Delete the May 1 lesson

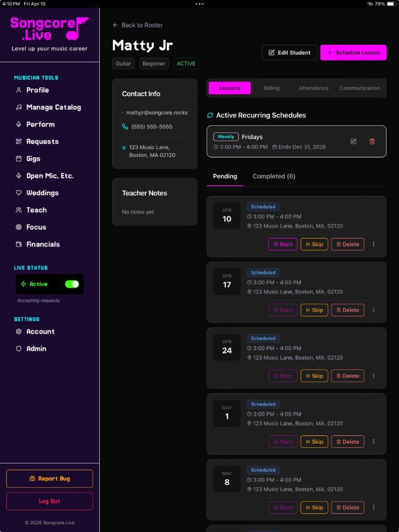click(348, 442)
